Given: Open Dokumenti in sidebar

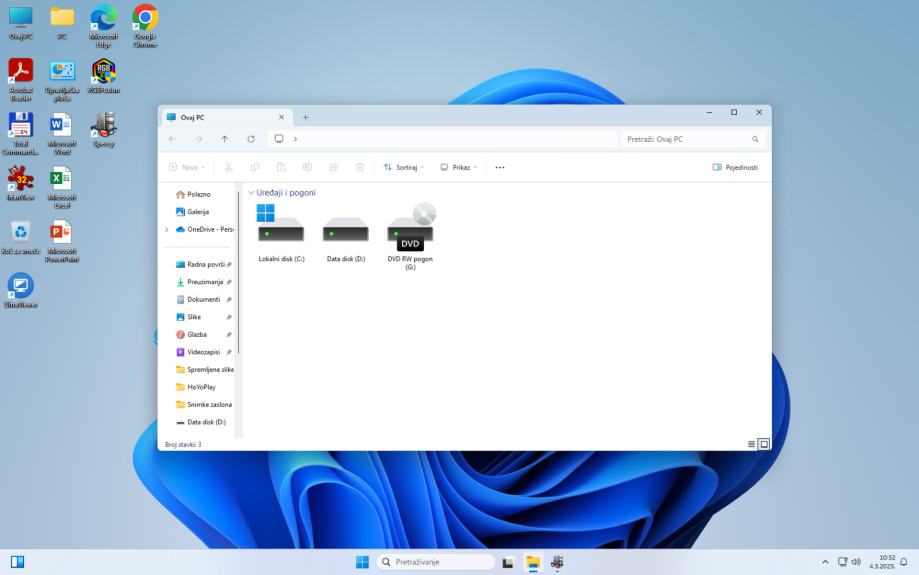Looking at the screenshot, I should 203,300.
